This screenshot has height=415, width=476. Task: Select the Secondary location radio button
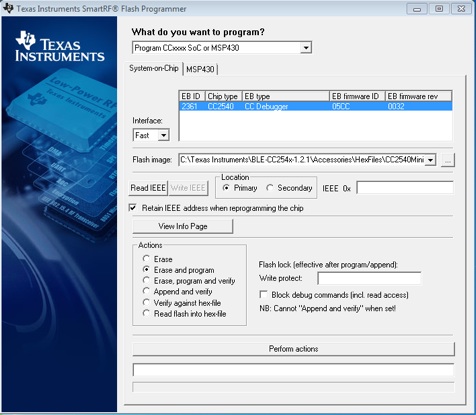[x=270, y=188]
